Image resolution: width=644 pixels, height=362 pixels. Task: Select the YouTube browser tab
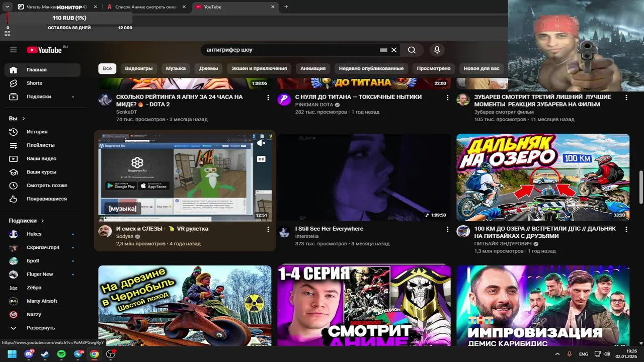235,7
